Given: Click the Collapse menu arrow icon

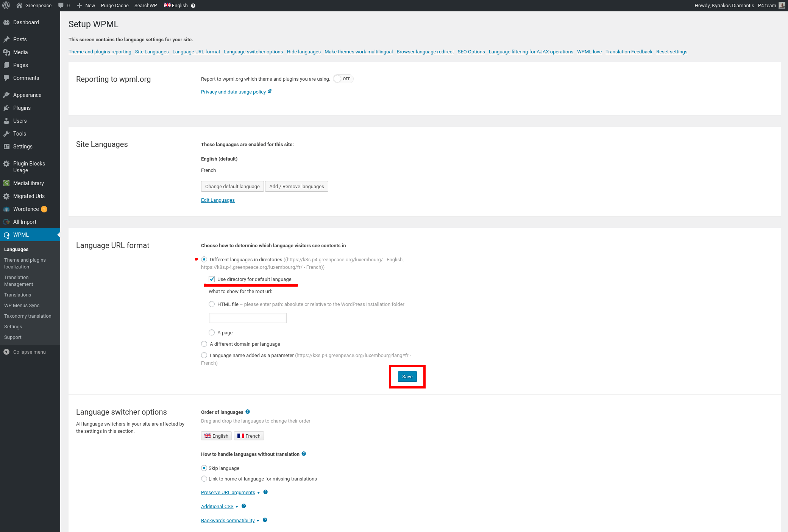Looking at the screenshot, I should click(x=6, y=352).
